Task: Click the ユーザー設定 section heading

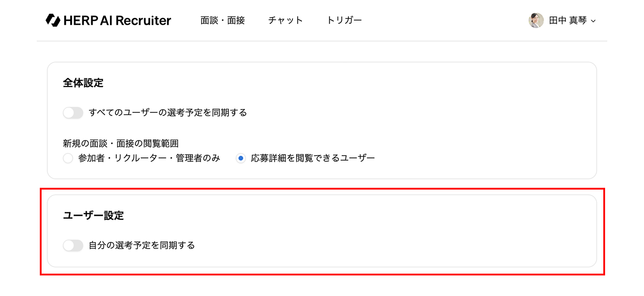Action: pos(93,216)
